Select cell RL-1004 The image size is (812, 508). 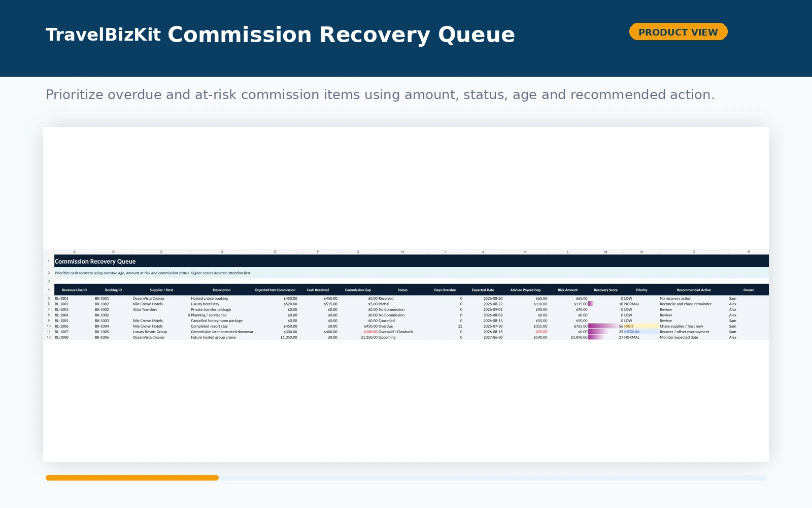coord(74,315)
